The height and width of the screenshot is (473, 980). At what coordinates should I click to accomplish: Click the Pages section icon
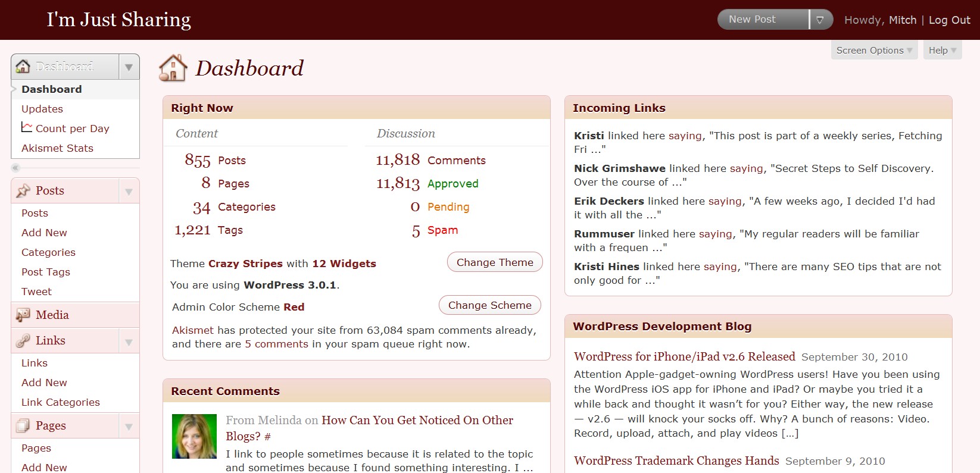tap(23, 426)
